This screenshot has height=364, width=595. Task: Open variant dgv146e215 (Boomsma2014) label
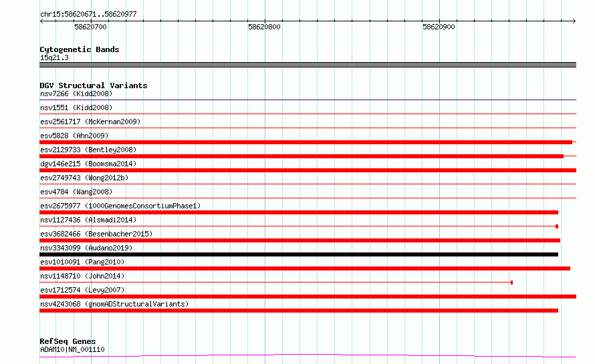click(x=88, y=164)
